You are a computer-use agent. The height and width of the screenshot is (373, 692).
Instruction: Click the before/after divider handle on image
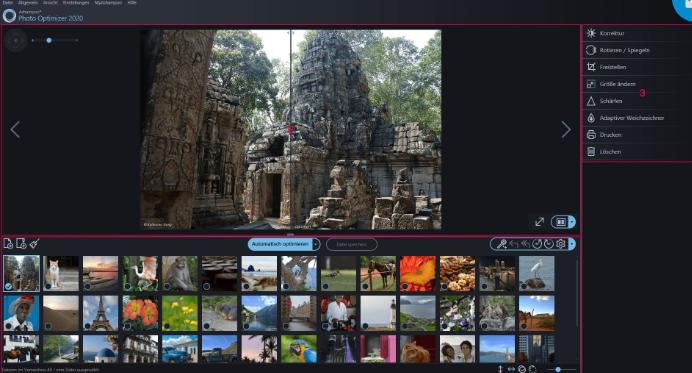[x=290, y=129]
